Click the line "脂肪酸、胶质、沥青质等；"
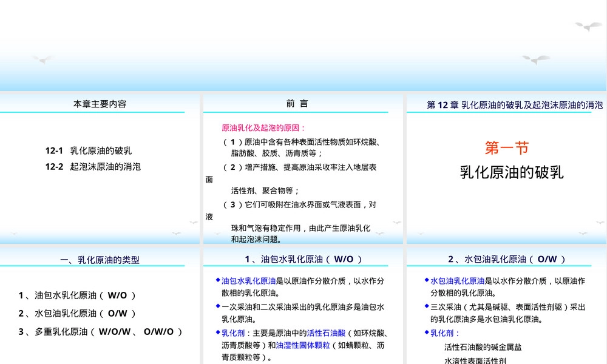607x364 pixels. click(x=277, y=153)
